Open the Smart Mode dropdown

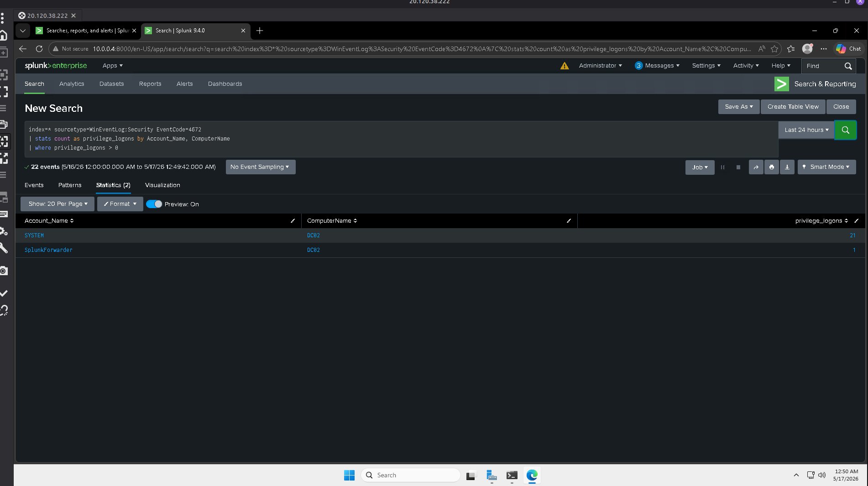click(x=826, y=167)
